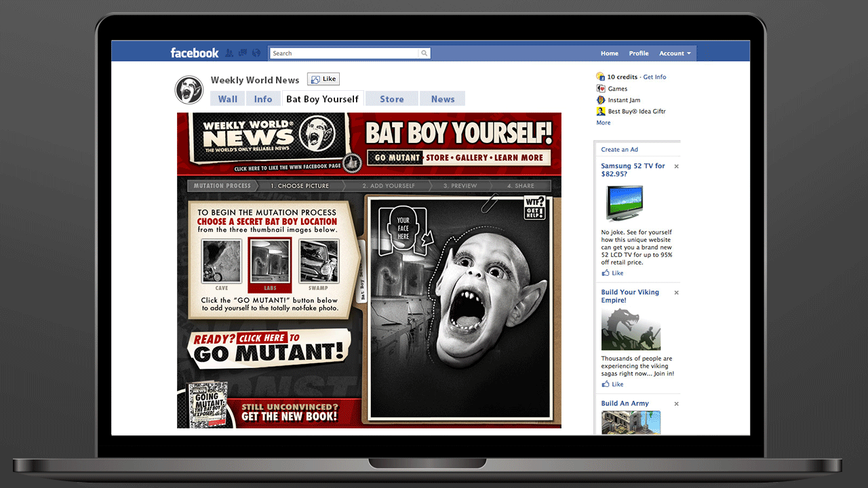Click the WTF? GET HELP badge

(x=534, y=207)
